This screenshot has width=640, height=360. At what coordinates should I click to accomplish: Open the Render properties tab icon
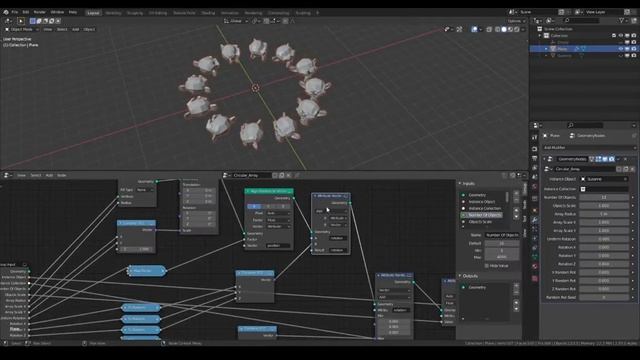pyautogui.click(x=535, y=149)
